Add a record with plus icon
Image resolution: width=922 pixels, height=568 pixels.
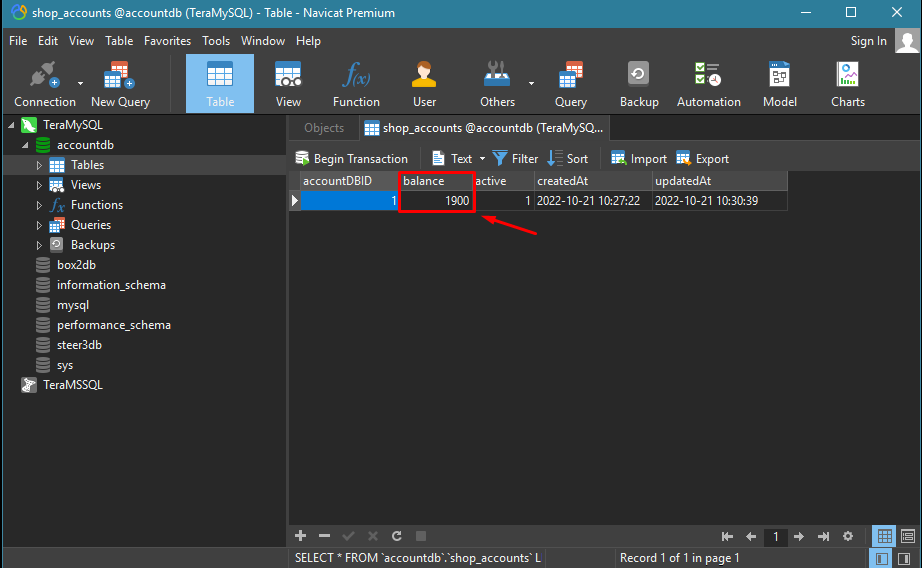(x=300, y=536)
